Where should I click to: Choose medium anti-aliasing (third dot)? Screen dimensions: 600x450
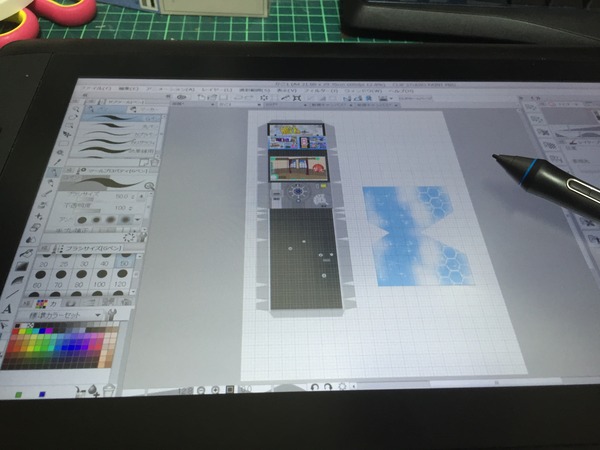[x=111, y=219]
